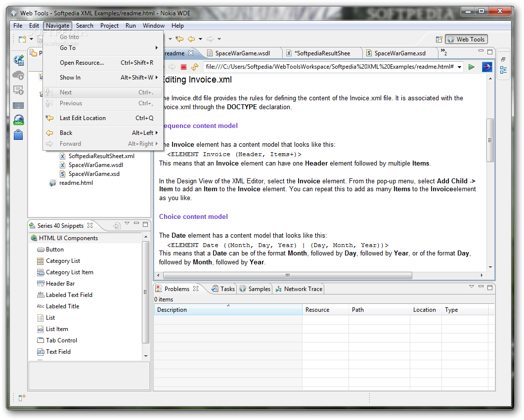Choose Back in the Navigate menu
Viewport: 524px width, 420px height.
(x=103, y=132)
